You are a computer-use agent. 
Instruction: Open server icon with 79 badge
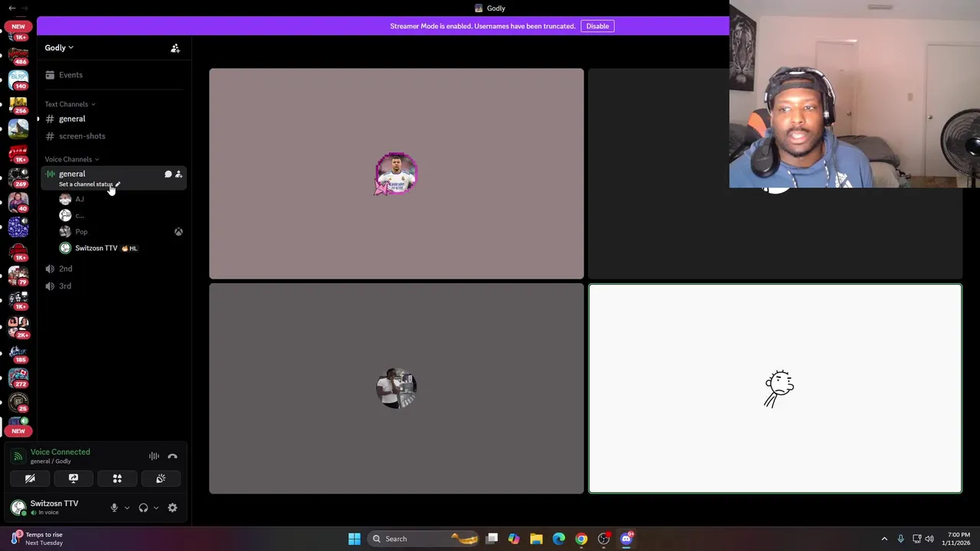pyautogui.click(x=18, y=275)
